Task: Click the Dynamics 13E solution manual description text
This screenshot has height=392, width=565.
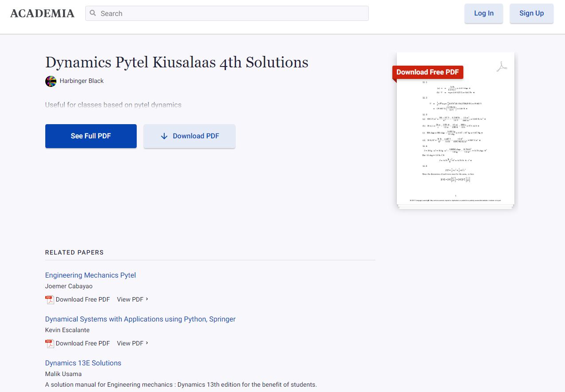Action: click(181, 384)
